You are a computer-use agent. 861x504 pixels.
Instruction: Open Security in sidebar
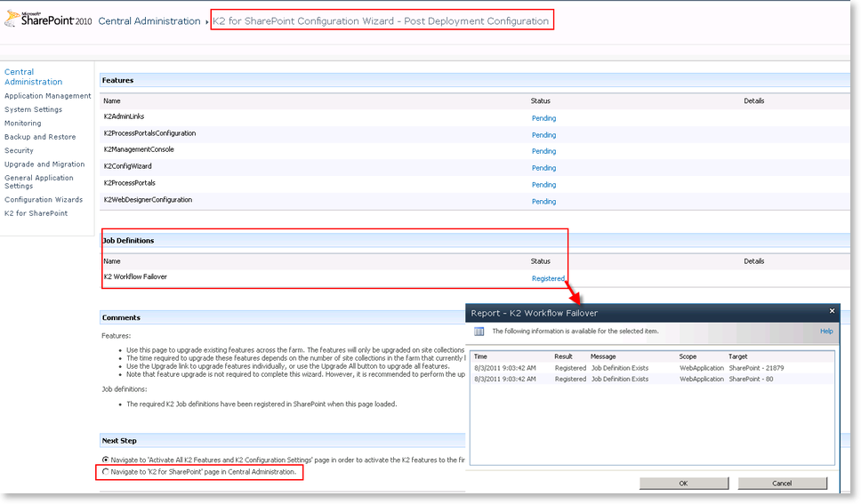click(20, 150)
